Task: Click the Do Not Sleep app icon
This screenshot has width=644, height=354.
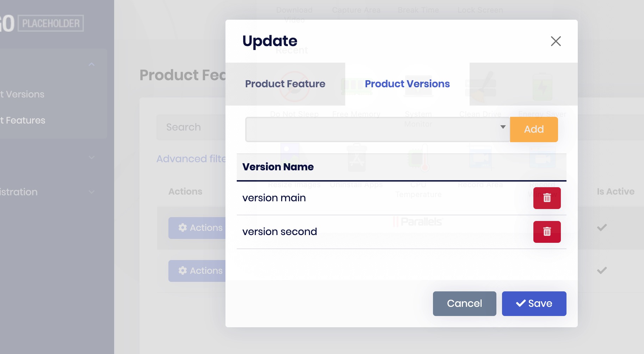Action: click(x=295, y=87)
